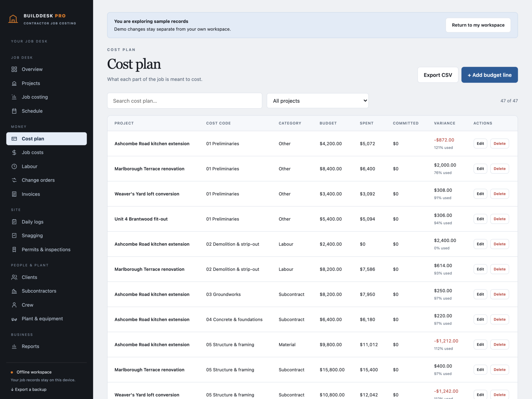Edit Ashcombe Road 01 Preliminaries line
This screenshot has width=532, height=399.
coord(480,144)
